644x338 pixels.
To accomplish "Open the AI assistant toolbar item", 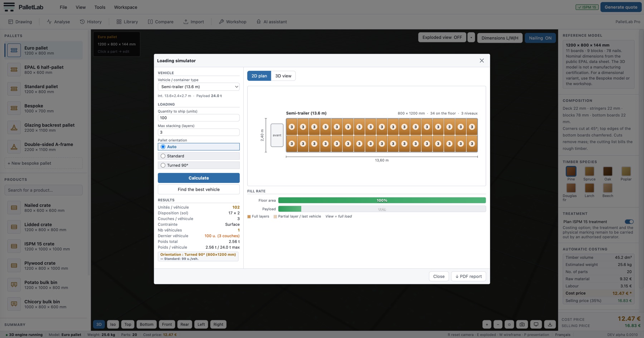I will [x=272, y=22].
